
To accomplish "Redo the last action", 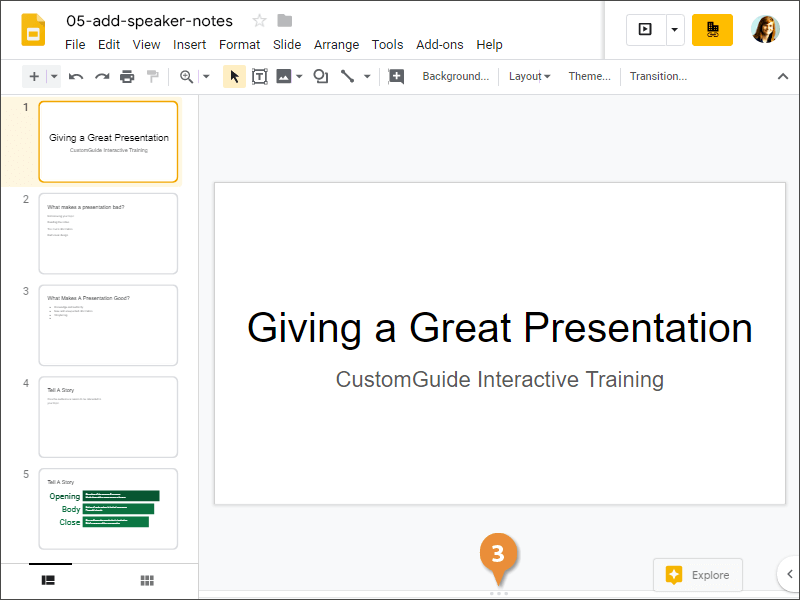I will [102, 77].
